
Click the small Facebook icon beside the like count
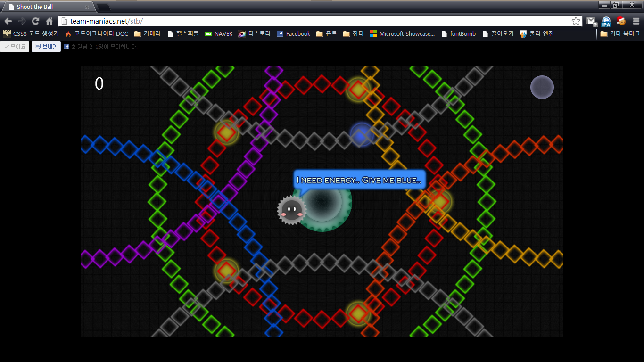66,47
